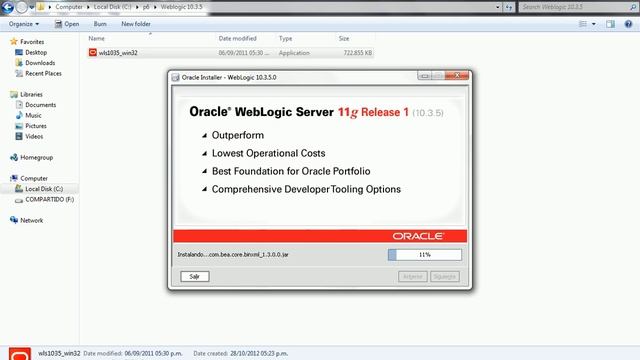The height and width of the screenshot is (360, 640).
Task: Refresh the folder with the refresh icon
Action: (509, 7)
